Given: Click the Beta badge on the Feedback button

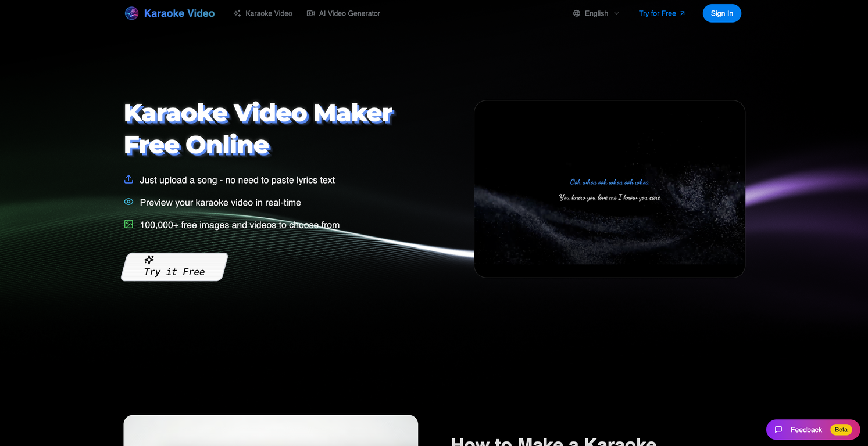Looking at the screenshot, I should click(841, 430).
